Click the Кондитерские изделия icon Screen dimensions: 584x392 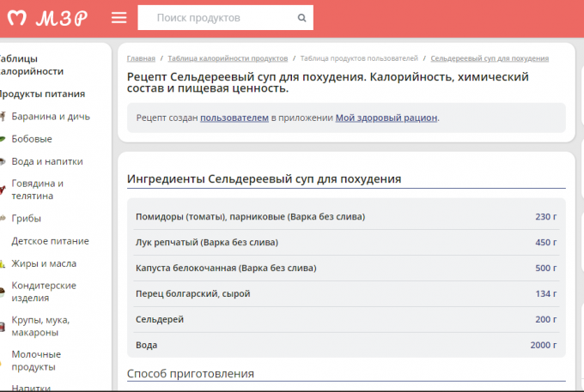click(3, 292)
